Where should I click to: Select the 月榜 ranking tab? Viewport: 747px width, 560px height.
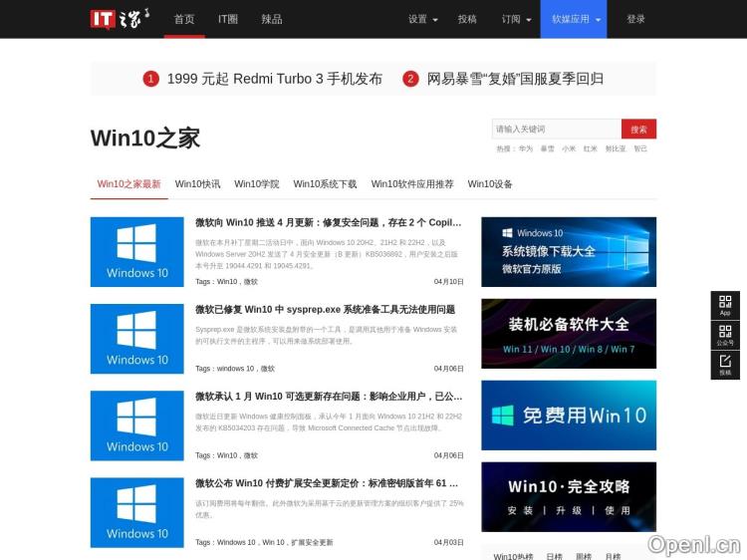[613, 556]
